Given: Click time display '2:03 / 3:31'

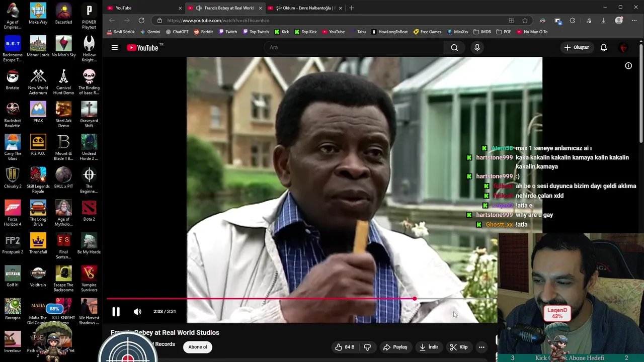Looking at the screenshot, I should click(165, 312).
